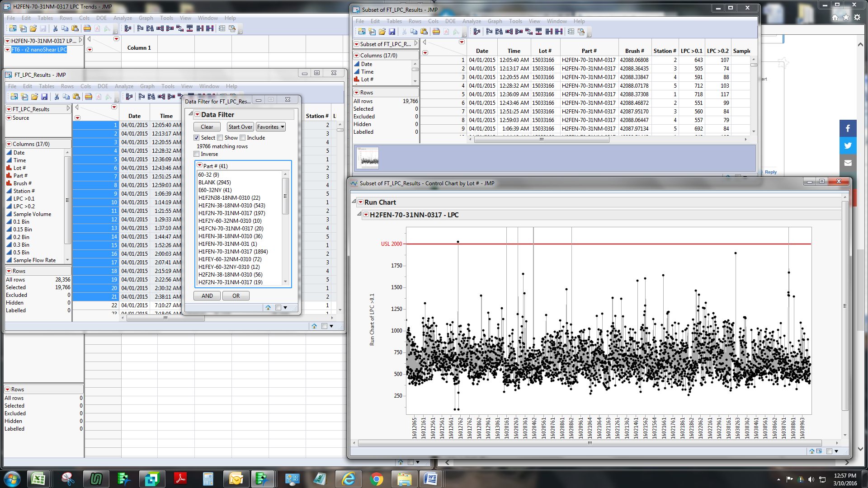Open Graph menu in H2FEN Trends window
868x488 pixels.
click(x=146, y=18)
